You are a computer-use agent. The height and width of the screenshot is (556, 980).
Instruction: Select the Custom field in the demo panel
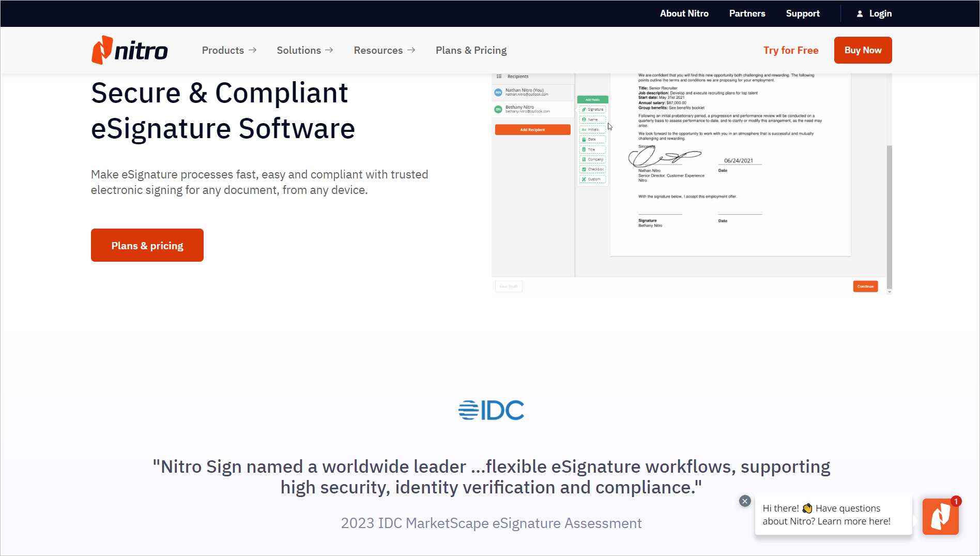(592, 179)
